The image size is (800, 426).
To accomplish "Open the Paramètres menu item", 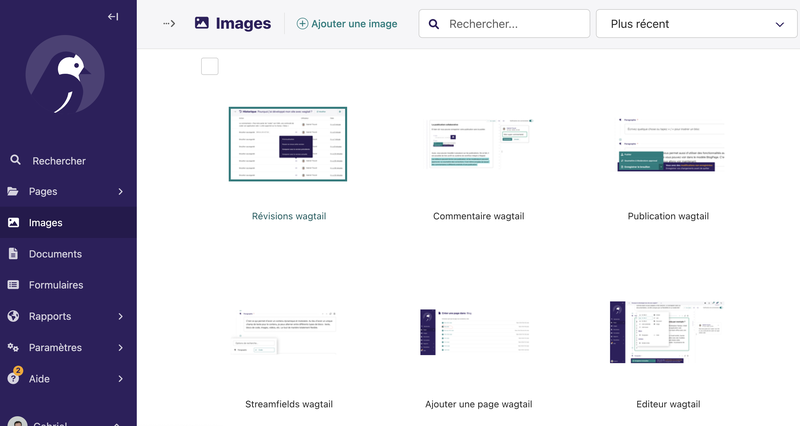I will [x=68, y=347].
